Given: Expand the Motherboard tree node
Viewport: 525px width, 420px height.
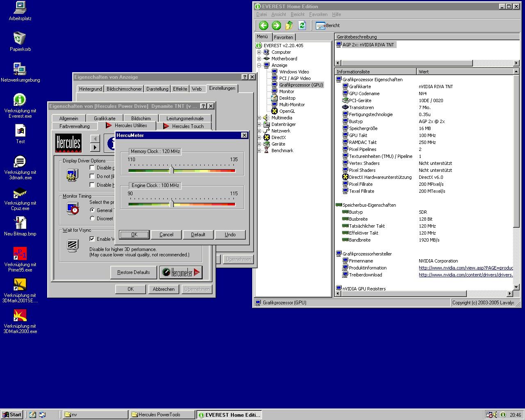Looking at the screenshot, I should tap(259, 59).
